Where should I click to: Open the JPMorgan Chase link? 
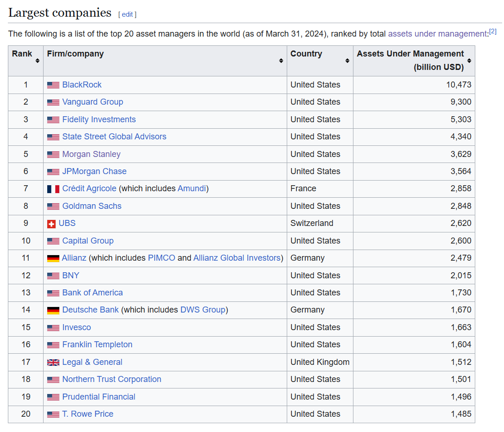tap(94, 171)
